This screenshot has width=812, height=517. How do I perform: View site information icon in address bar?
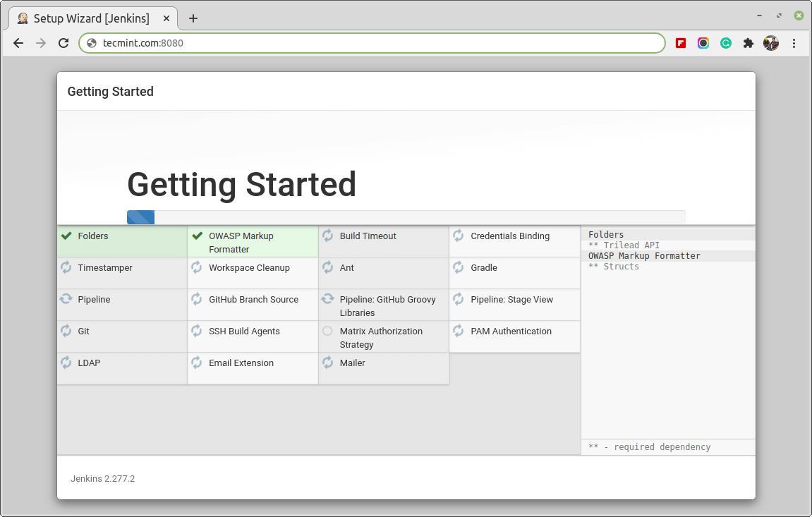click(92, 43)
